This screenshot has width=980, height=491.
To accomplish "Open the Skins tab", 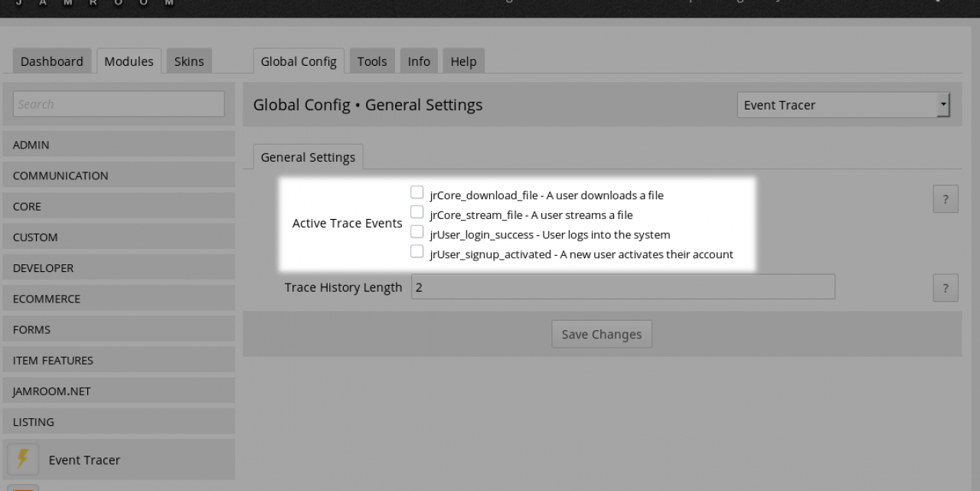I will coord(189,61).
